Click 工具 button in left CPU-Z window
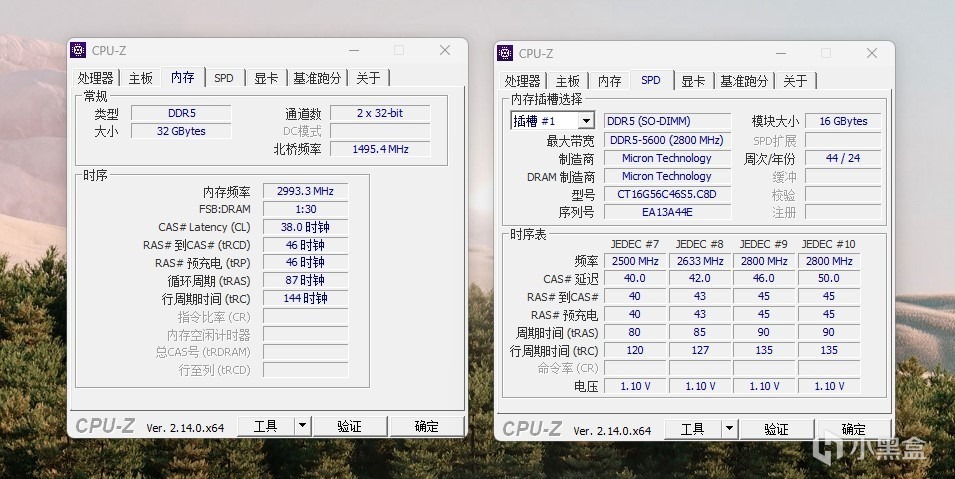 click(266, 427)
